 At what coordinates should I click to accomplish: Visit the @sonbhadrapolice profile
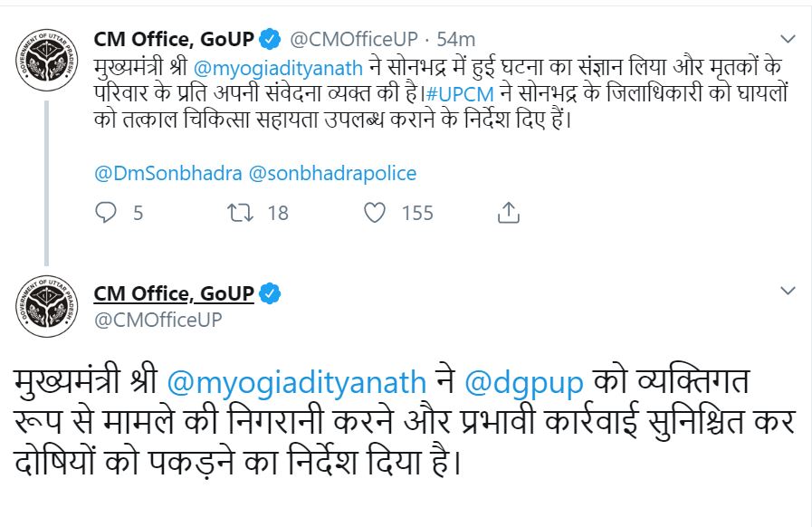[332, 173]
